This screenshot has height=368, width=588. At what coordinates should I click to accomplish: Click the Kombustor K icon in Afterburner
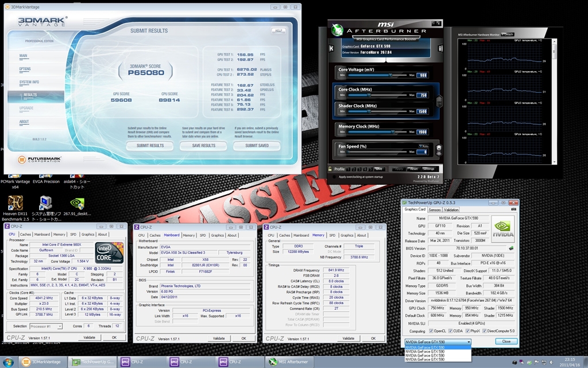click(x=331, y=48)
